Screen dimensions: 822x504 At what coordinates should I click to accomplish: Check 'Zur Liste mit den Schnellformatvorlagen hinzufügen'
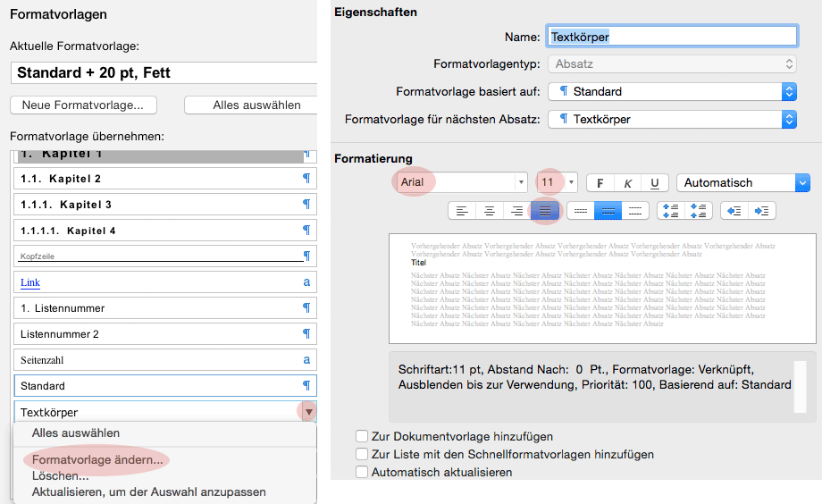point(362,454)
